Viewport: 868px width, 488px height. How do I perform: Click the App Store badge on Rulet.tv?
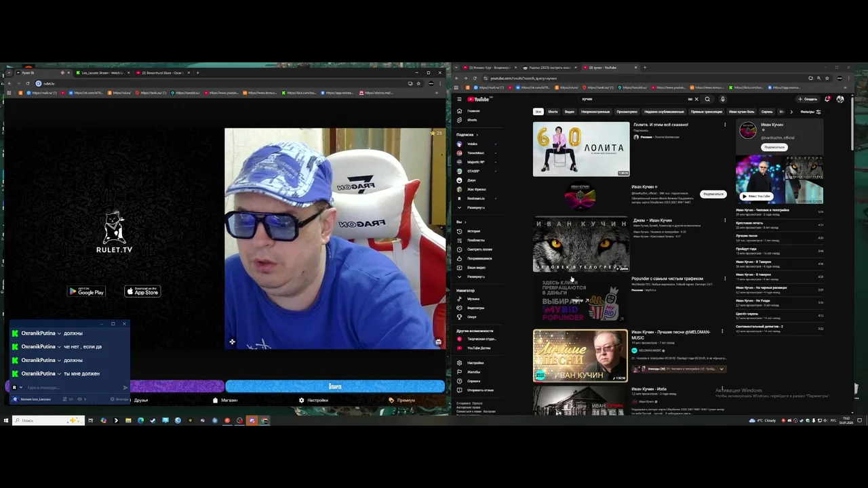[142, 291]
